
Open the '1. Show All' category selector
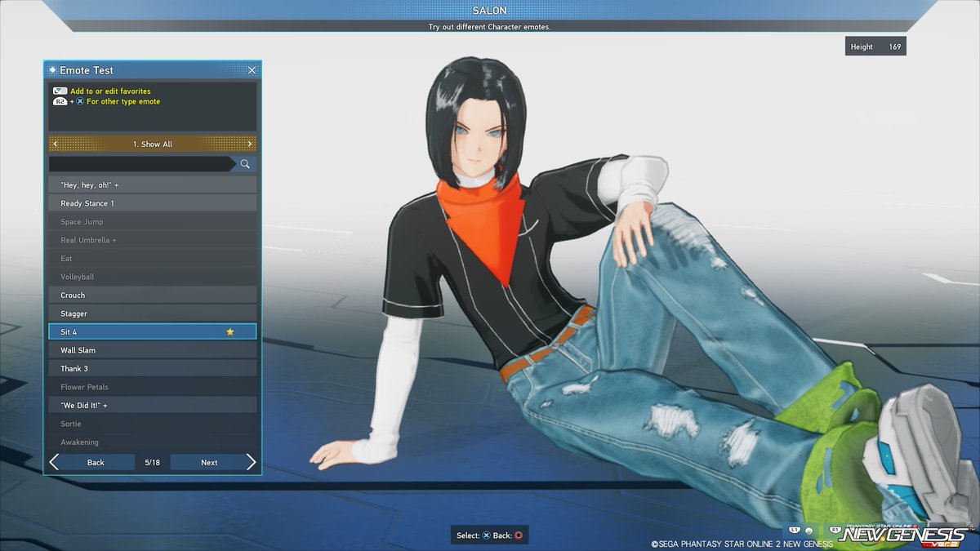pyautogui.click(x=153, y=144)
